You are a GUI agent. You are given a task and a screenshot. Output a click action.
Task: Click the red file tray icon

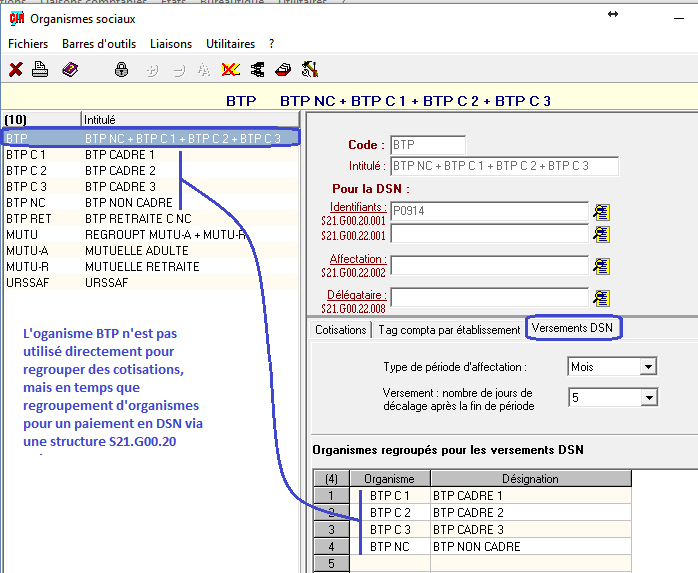[x=283, y=69]
